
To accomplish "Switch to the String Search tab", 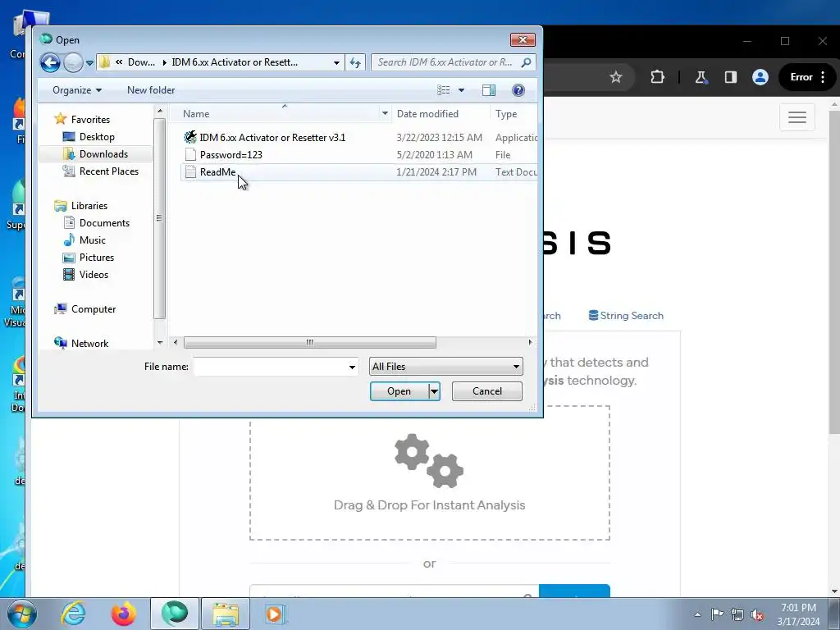I will [626, 316].
